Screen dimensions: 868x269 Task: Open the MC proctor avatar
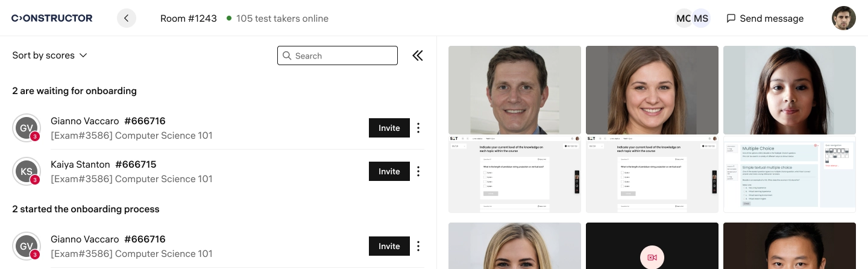(684, 18)
